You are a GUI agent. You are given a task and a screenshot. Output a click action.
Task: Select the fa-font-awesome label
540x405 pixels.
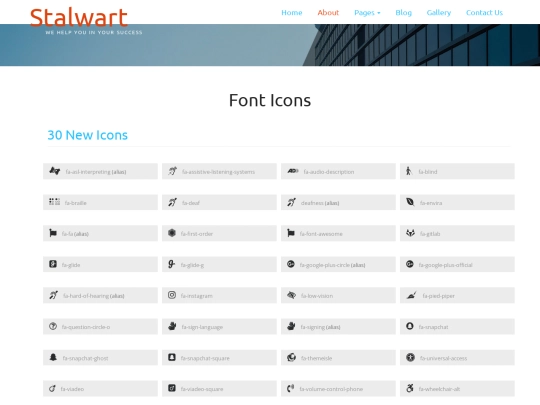[321, 234]
